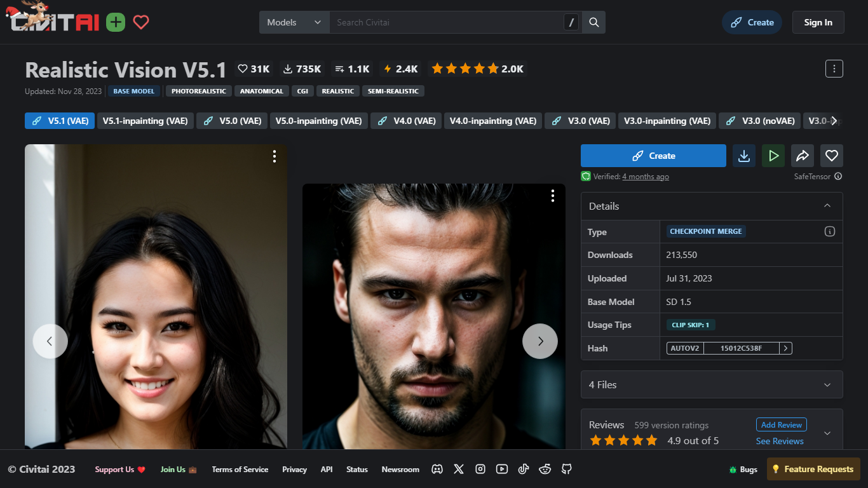Click the Reddit icon in footer
Viewport: 868px width, 488px height.
click(545, 469)
